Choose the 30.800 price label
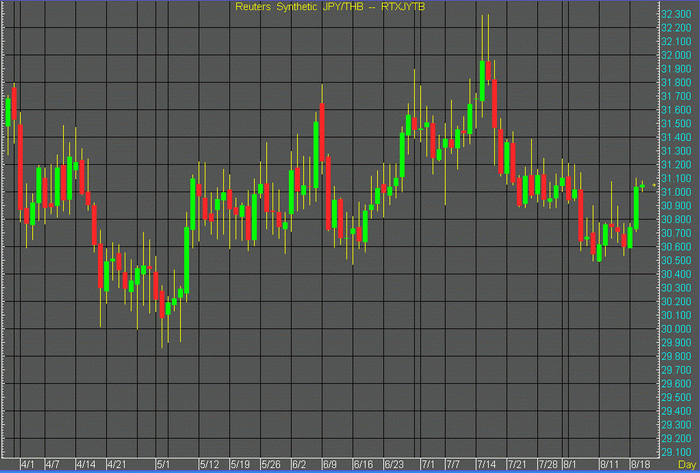Screen dimensions: 700x473 (676, 220)
